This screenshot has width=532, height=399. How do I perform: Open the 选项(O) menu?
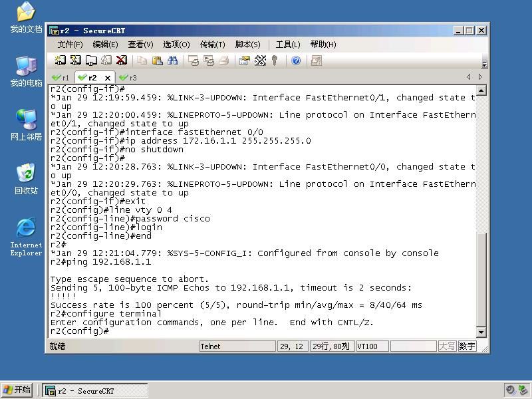pyautogui.click(x=176, y=45)
